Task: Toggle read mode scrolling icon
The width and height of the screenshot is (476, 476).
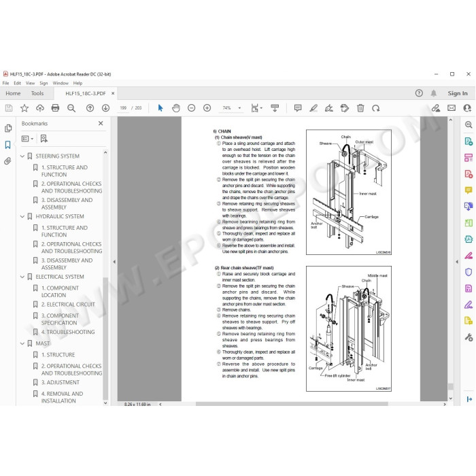Action: click(275, 108)
